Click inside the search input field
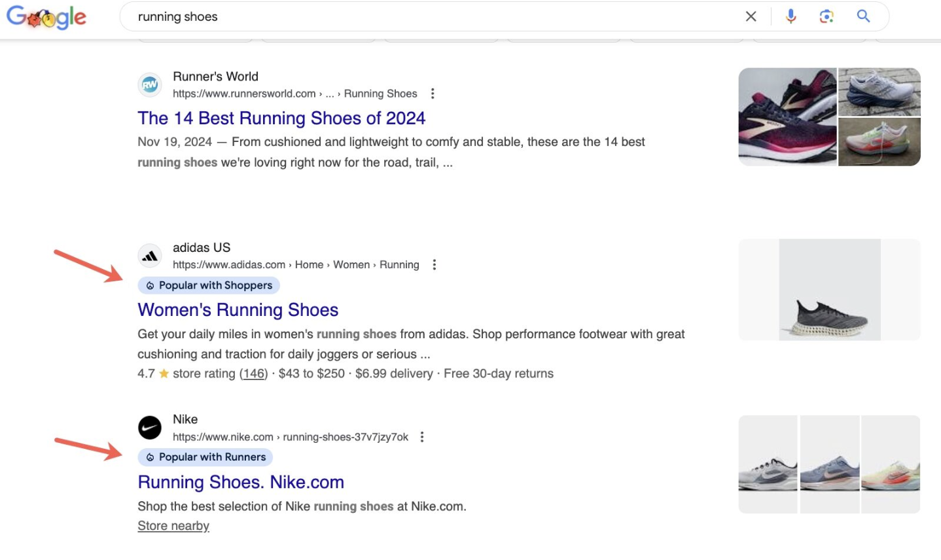This screenshot has width=941, height=560. point(327,16)
